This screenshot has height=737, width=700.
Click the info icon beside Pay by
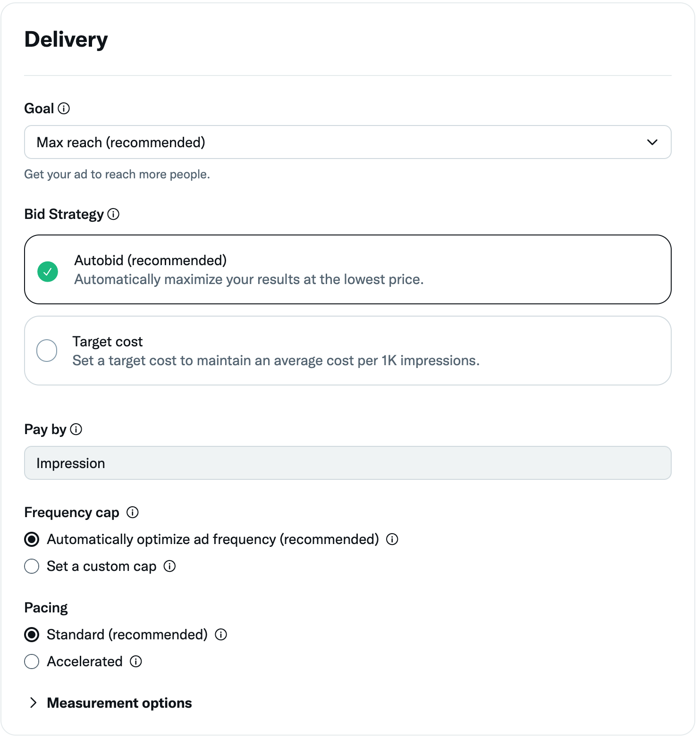(76, 429)
